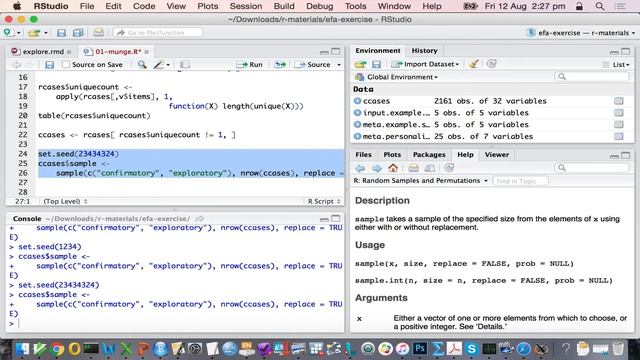Viewport: 640px width, 360px height.
Task: Re-run previous code region icon
Action: [x=280, y=64]
